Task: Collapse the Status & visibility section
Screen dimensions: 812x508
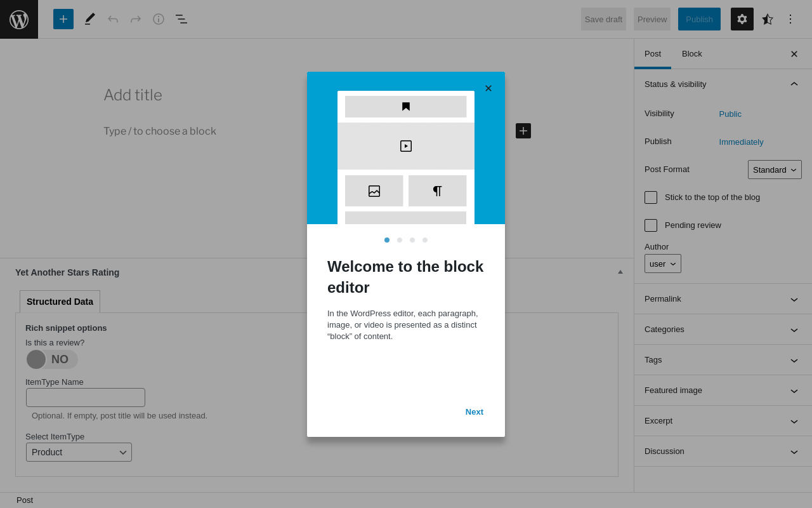Action: coord(723,84)
